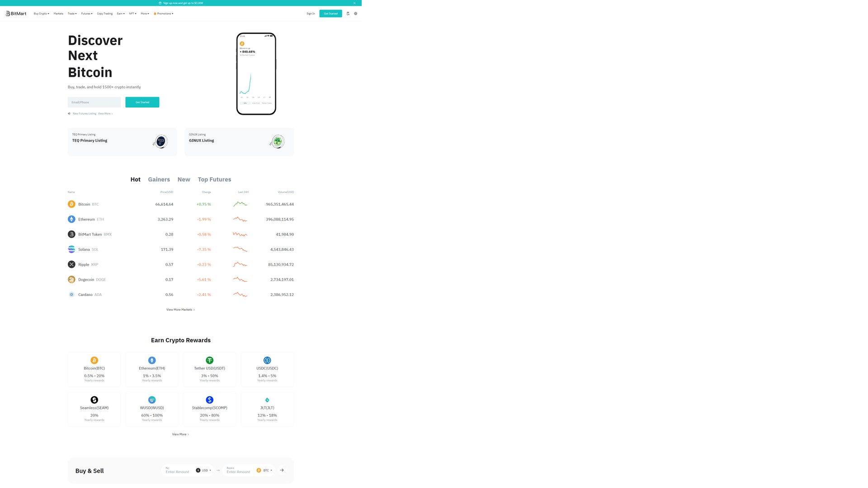The height and width of the screenshot is (488, 868).
Task: Click the Seamless SEAM icon
Action: (94, 400)
